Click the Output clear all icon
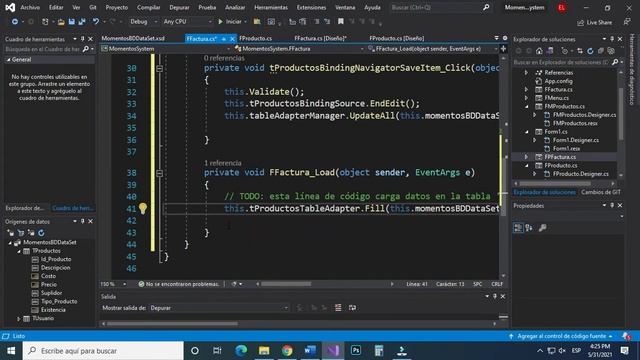This screenshot has width=640, height=360. [338, 308]
